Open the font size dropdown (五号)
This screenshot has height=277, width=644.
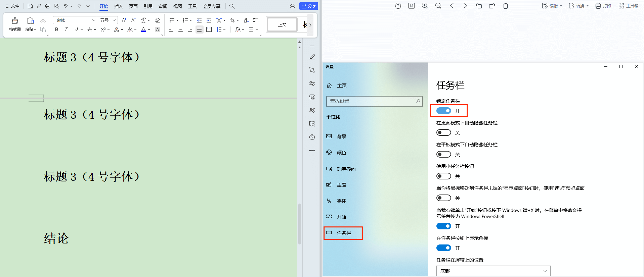point(114,20)
